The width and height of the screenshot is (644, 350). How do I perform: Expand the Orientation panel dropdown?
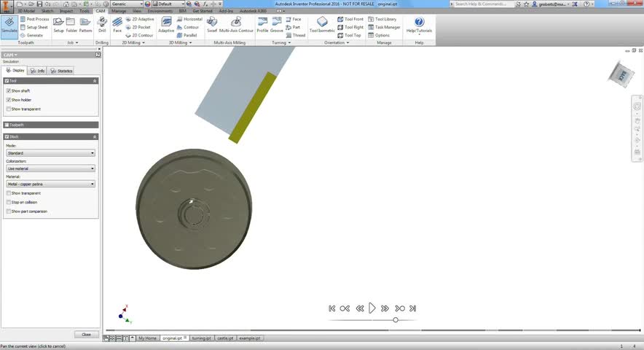[x=337, y=43]
